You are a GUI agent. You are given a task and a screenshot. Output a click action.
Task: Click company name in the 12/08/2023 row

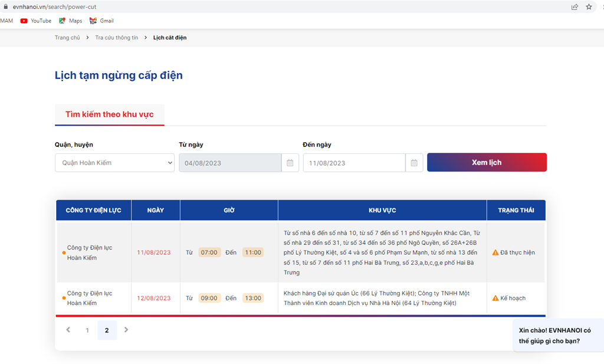tap(90, 298)
